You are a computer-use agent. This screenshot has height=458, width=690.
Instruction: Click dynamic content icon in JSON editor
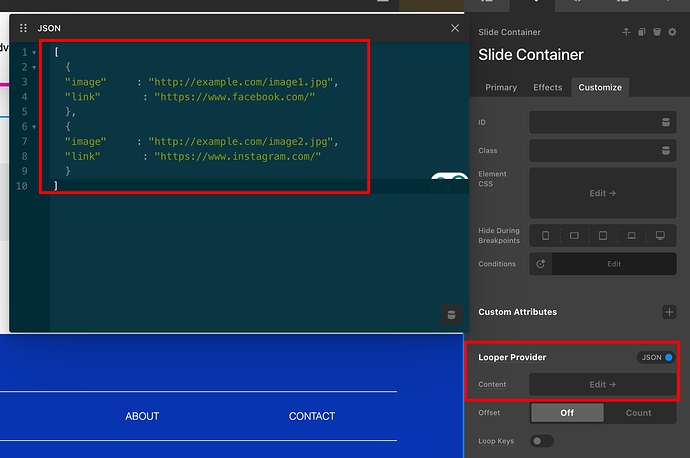coord(450,315)
